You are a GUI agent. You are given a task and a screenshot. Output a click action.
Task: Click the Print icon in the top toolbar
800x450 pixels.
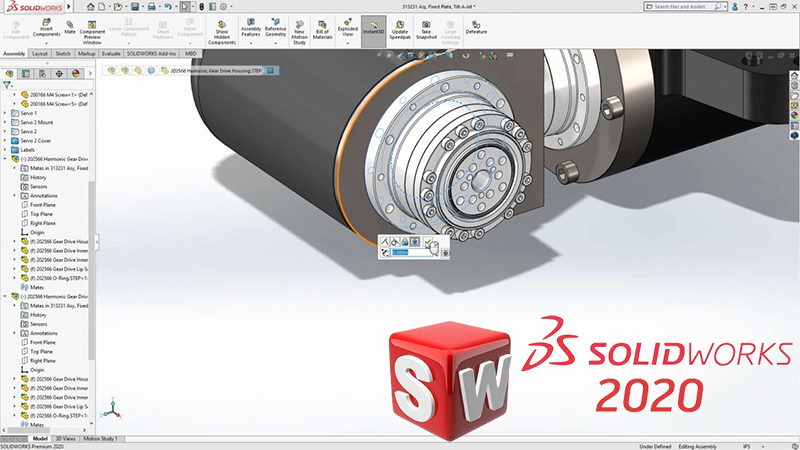(152, 7)
